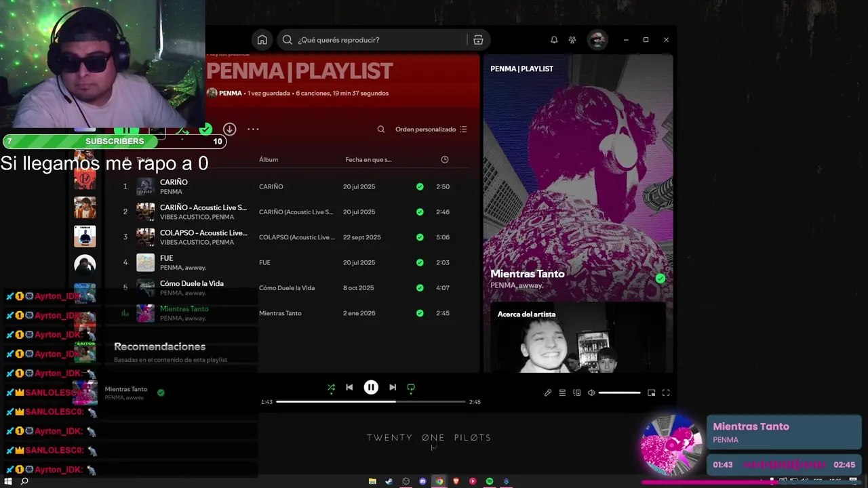Open File Explorer from the taskbar
The width and height of the screenshot is (868, 488).
372,481
